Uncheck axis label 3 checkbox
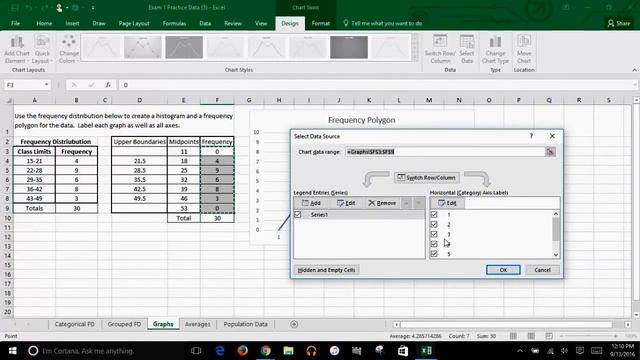This screenshot has height=360, width=640. point(434,234)
